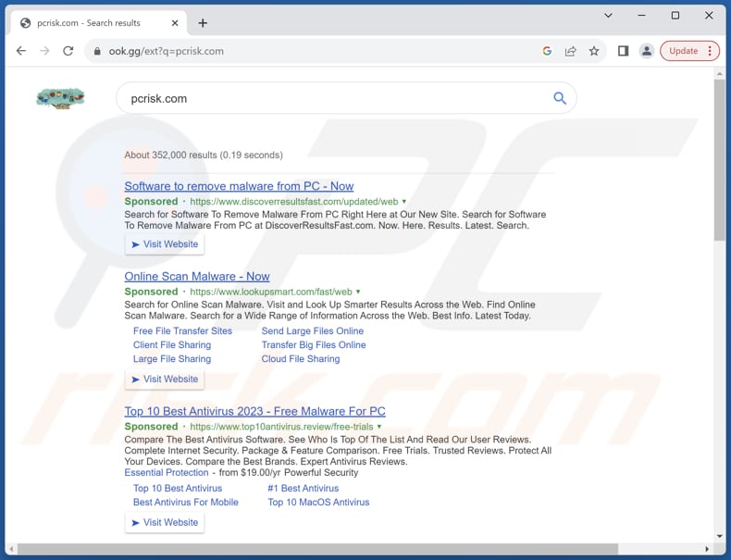731x560 pixels.
Task: Bookmark this page with the star icon
Action: 594,51
